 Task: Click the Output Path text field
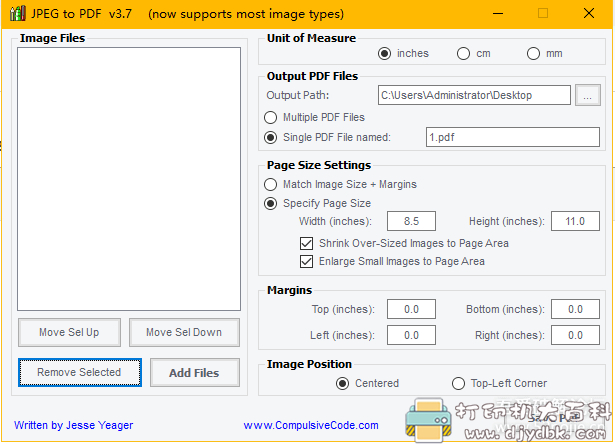click(474, 95)
